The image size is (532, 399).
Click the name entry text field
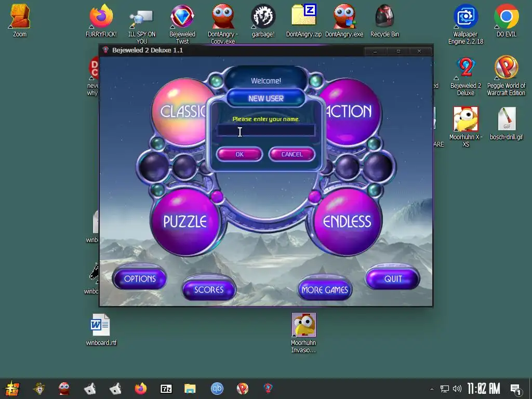tap(266, 130)
